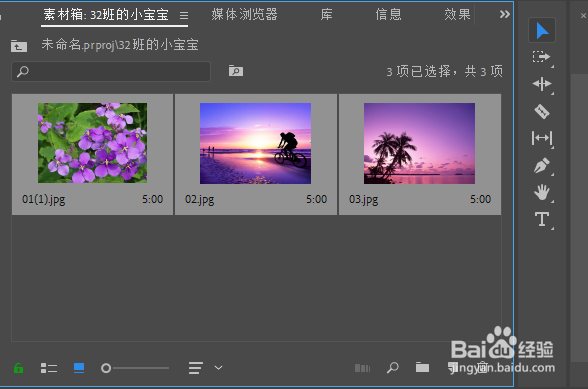Select the Razor tool
The width and height of the screenshot is (588, 389).
(542, 111)
